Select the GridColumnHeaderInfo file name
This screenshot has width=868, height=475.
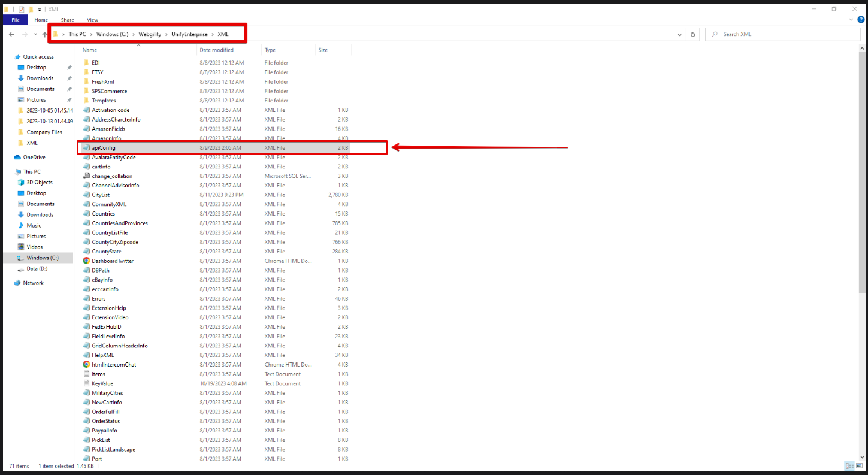(x=120, y=346)
